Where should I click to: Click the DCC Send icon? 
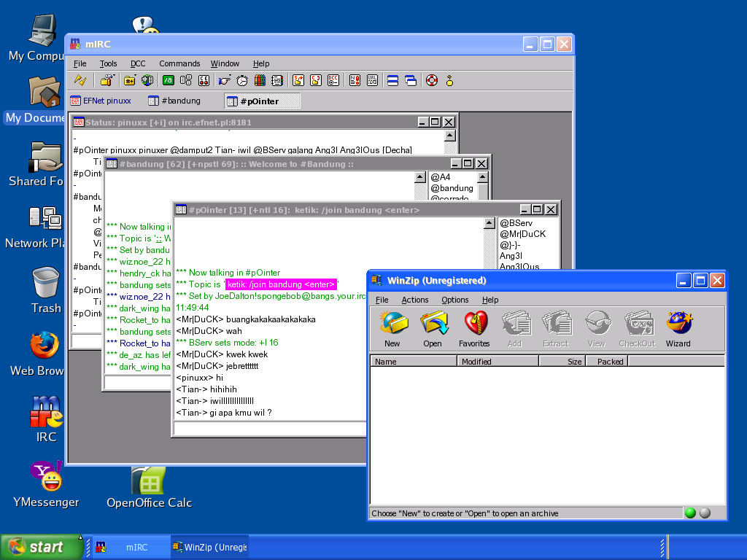point(298,80)
